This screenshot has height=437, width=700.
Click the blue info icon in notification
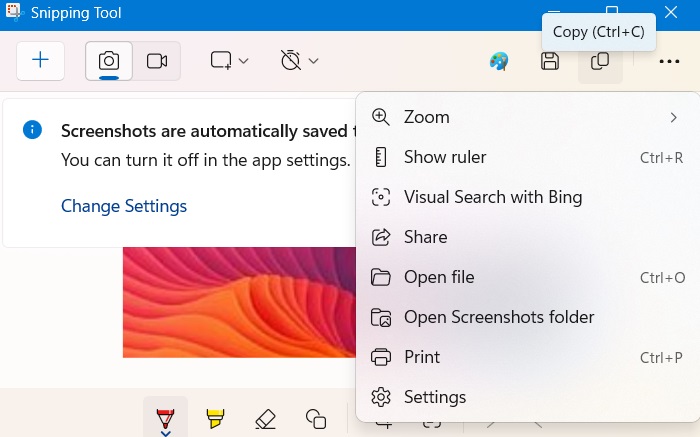click(32, 130)
